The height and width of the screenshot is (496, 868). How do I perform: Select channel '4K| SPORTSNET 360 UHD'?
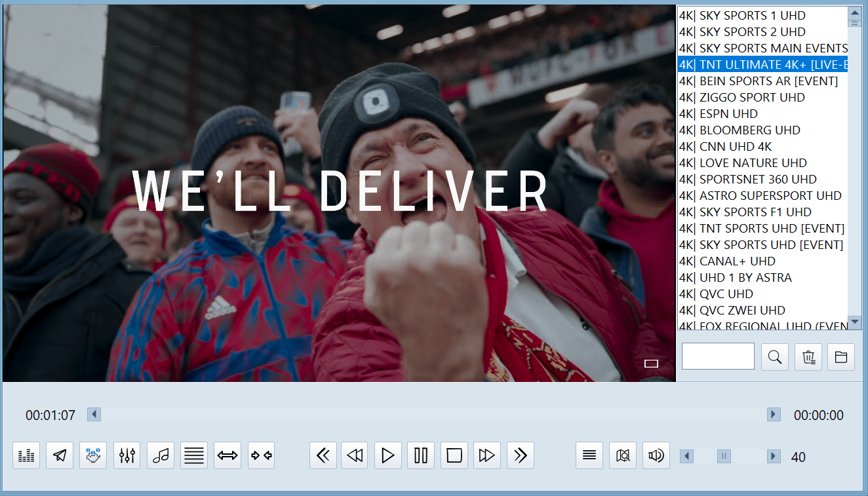pyautogui.click(x=762, y=179)
